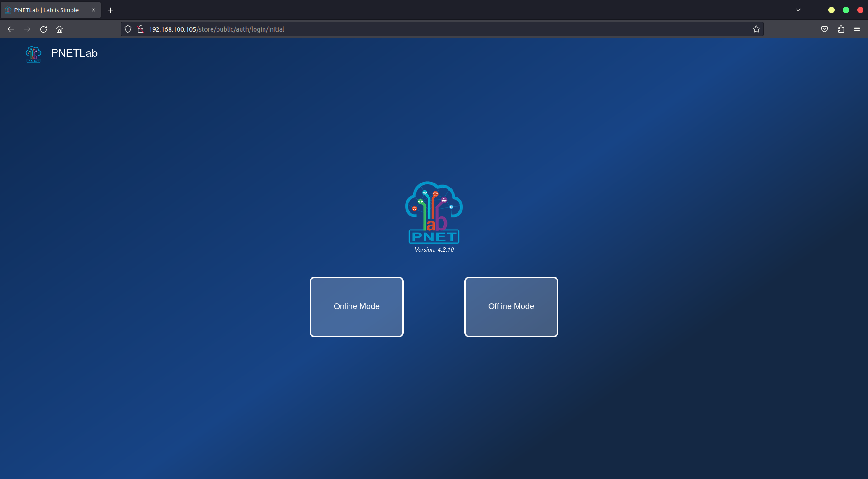Navigate to the browser home page
868x479 pixels.
[59, 29]
